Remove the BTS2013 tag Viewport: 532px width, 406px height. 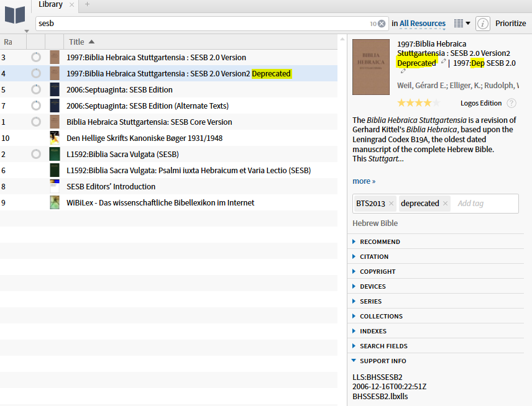tap(391, 204)
